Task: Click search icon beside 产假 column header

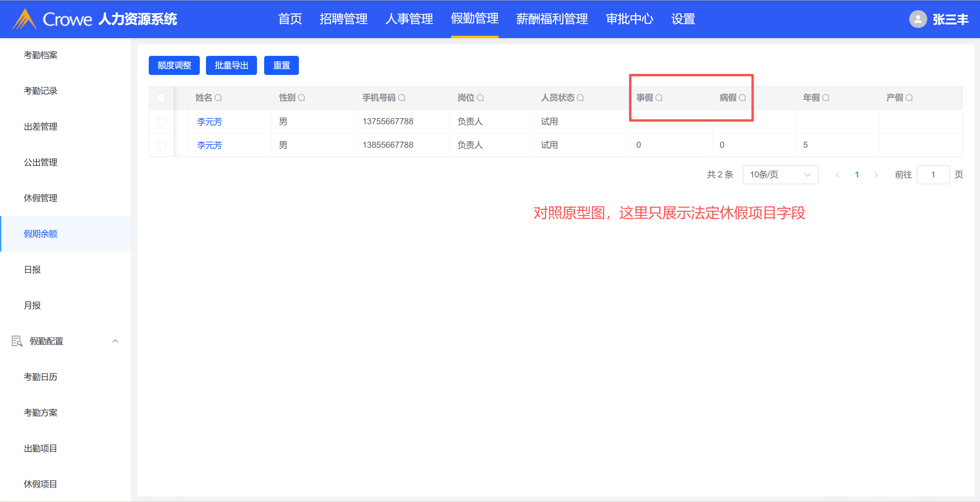Action: [909, 98]
